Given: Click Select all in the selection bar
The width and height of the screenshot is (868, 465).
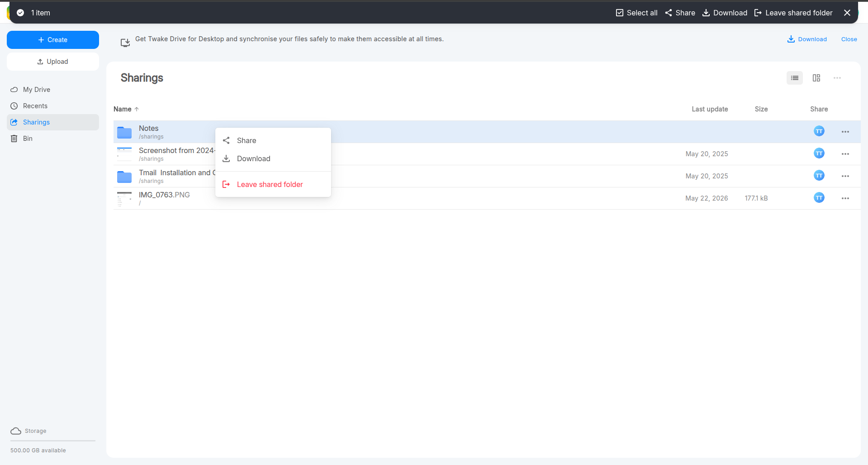Looking at the screenshot, I should [x=636, y=13].
